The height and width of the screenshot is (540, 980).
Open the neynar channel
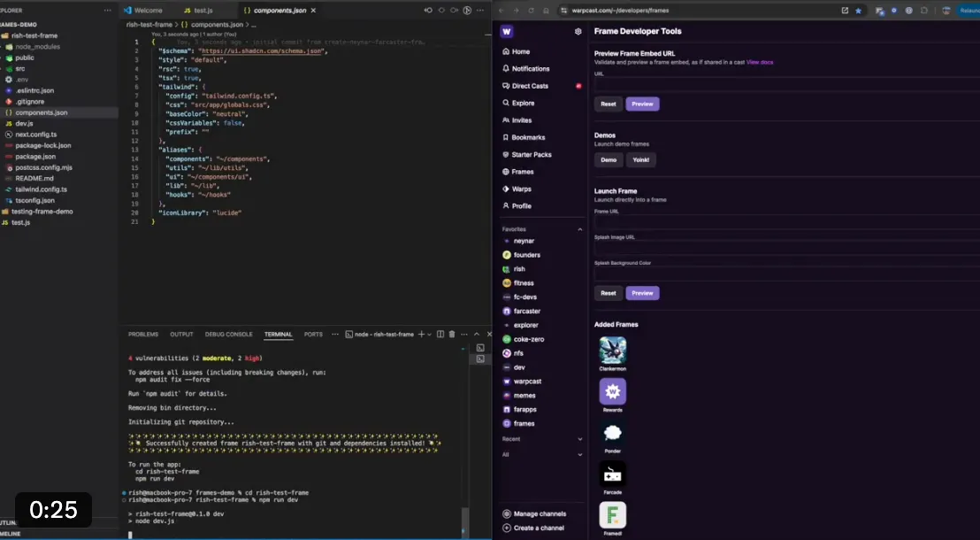click(x=519, y=241)
